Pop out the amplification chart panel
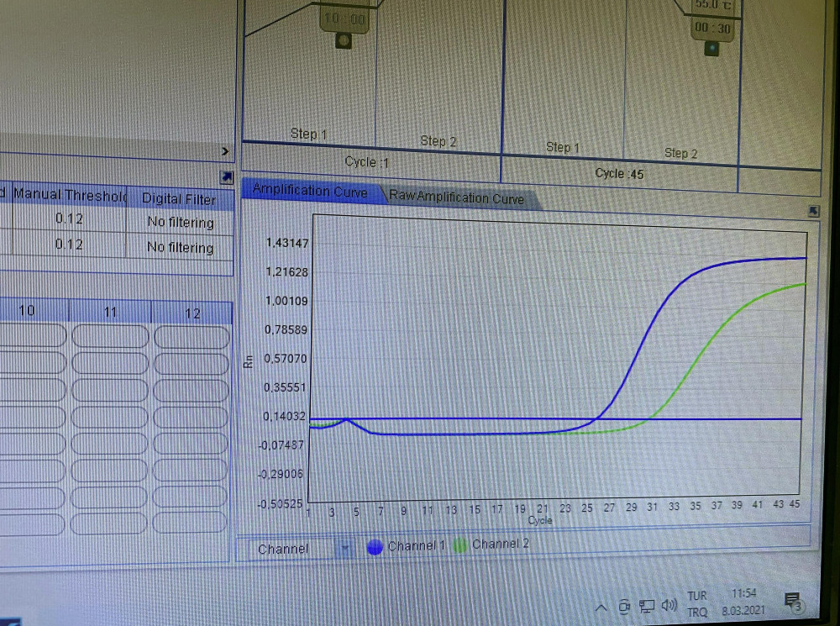This screenshot has width=840, height=626. [x=812, y=211]
